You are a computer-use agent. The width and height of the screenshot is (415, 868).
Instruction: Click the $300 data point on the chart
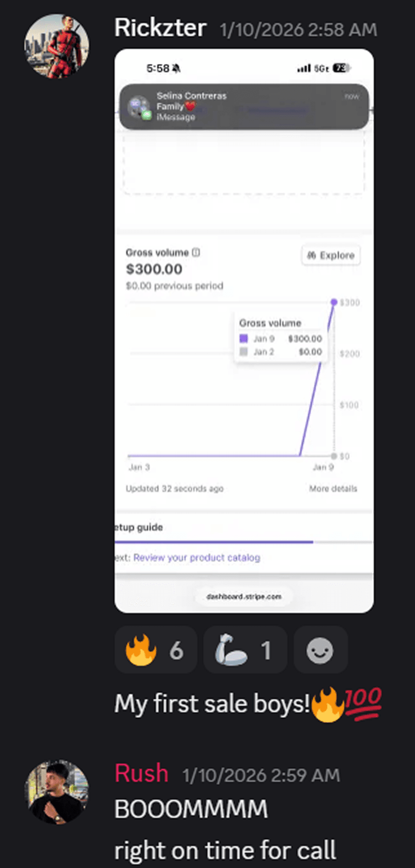click(x=334, y=301)
